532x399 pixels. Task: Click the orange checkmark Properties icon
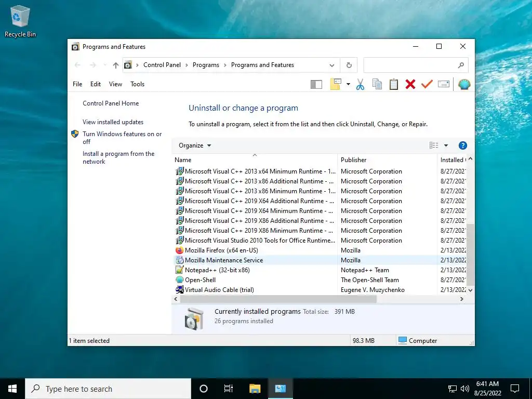pos(427,84)
